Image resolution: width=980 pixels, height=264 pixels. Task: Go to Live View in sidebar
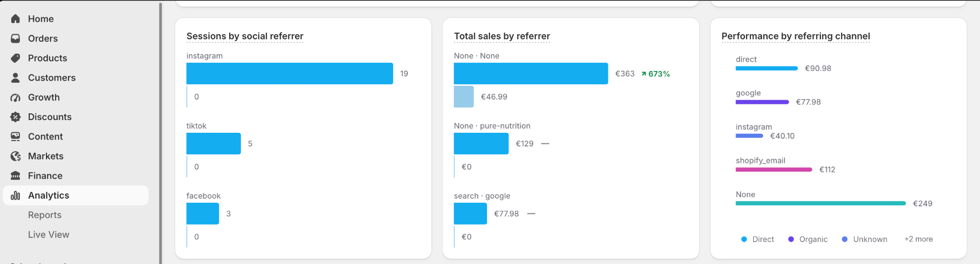[48, 235]
